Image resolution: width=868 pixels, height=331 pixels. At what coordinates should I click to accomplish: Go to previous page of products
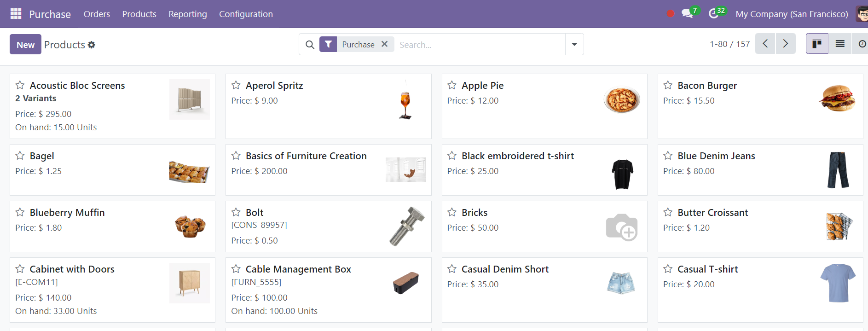765,44
